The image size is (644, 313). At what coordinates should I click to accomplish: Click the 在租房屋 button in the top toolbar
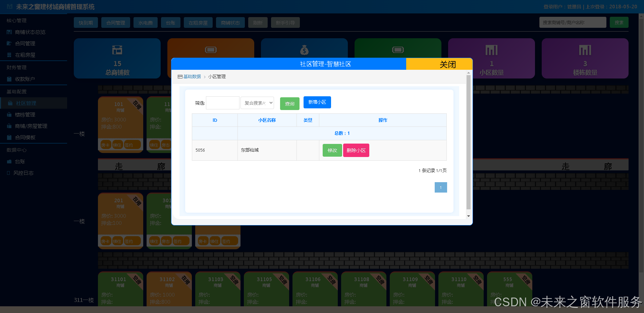[198, 23]
